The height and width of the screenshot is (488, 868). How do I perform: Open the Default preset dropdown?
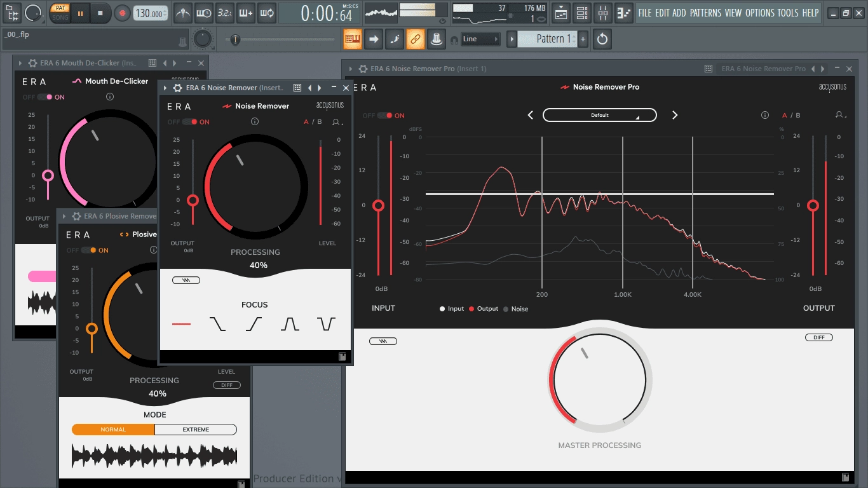click(x=599, y=115)
